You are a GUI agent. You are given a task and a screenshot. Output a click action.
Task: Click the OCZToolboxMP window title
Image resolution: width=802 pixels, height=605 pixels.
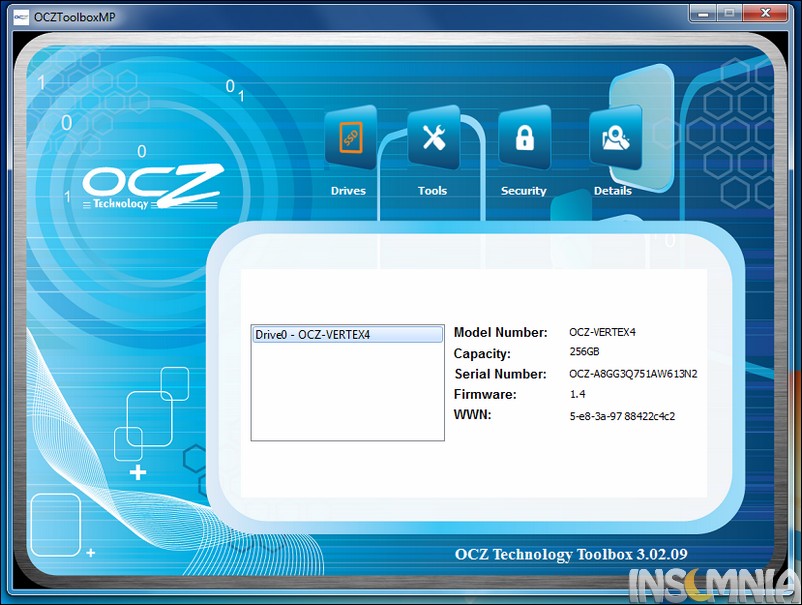75,17
